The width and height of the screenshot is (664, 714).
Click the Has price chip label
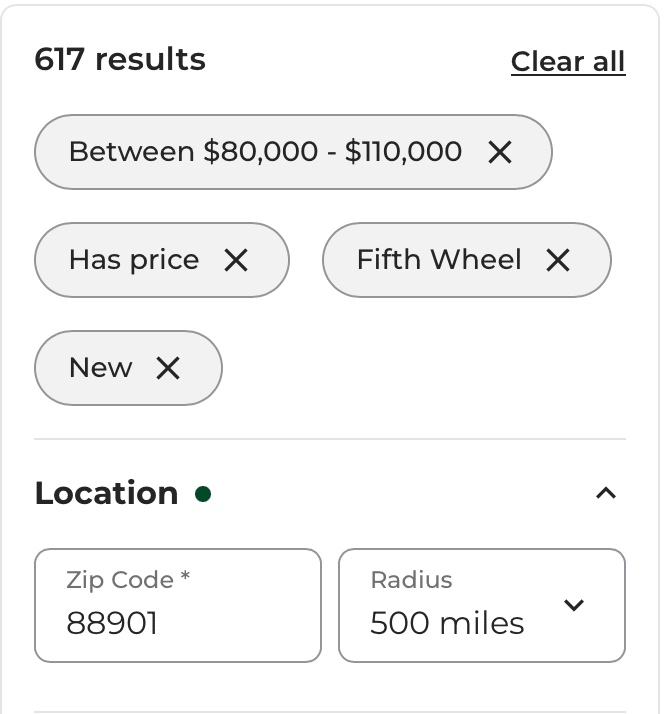[134, 260]
